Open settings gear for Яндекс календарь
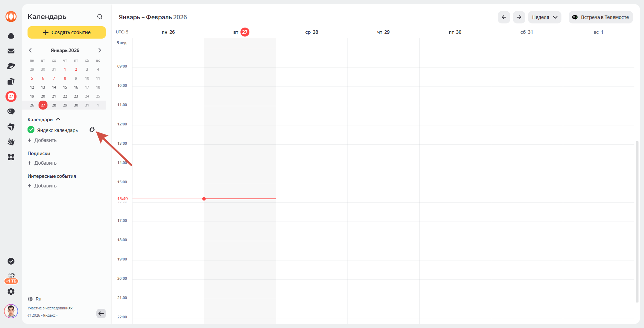Screen dimensions: 644x328 [x=92, y=130]
